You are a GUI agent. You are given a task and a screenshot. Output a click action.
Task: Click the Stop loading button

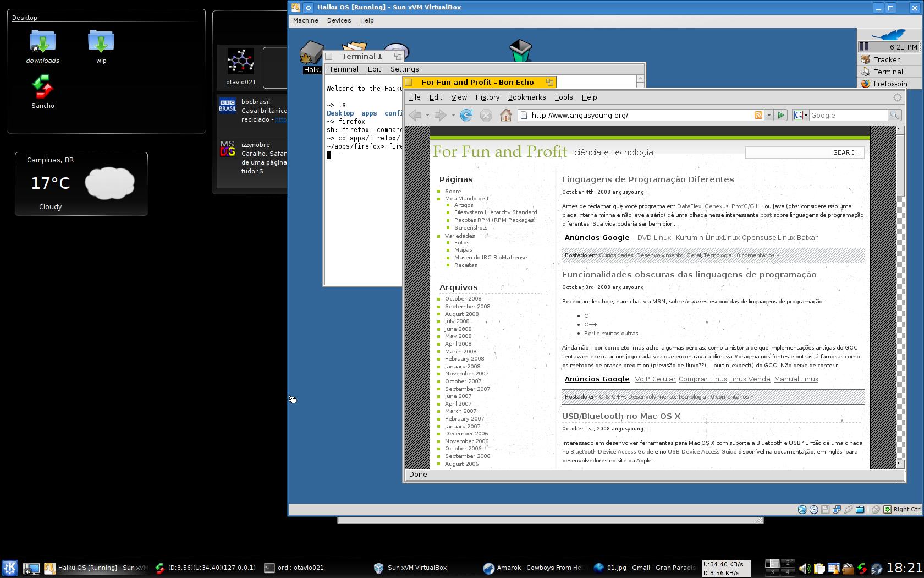point(486,115)
